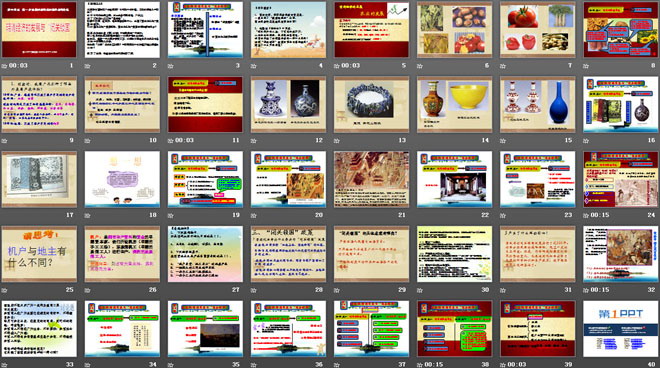Select slide 7 thumbnail with tomatoes and peppers
Image resolution: width=660 pixels, height=368 pixels.
pos(538,29)
